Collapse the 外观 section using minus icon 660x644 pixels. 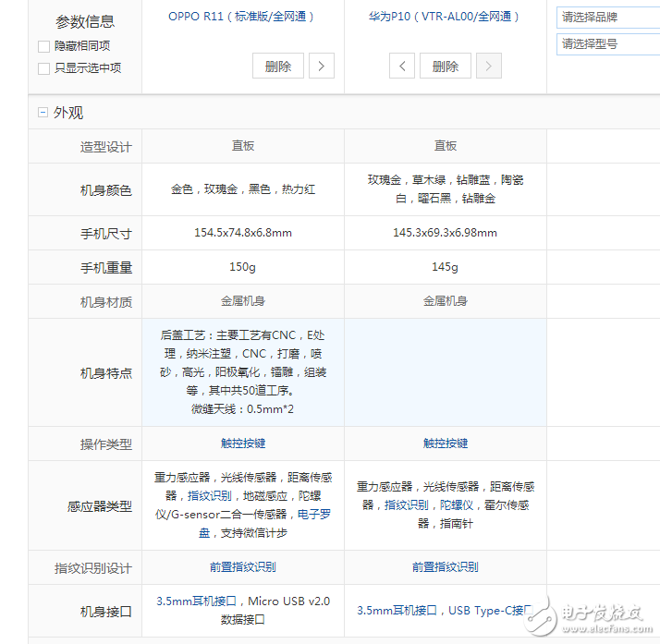point(42,113)
